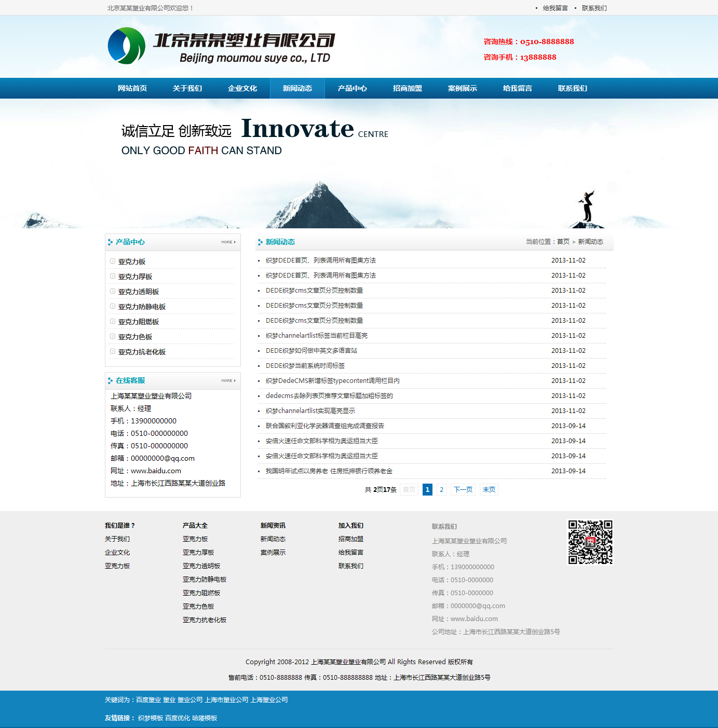Image resolution: width=718 pixels, height=728 pixels.
Task: Click the icon beside 亚克力透明板 in sidebar
Action: [113, 291]
